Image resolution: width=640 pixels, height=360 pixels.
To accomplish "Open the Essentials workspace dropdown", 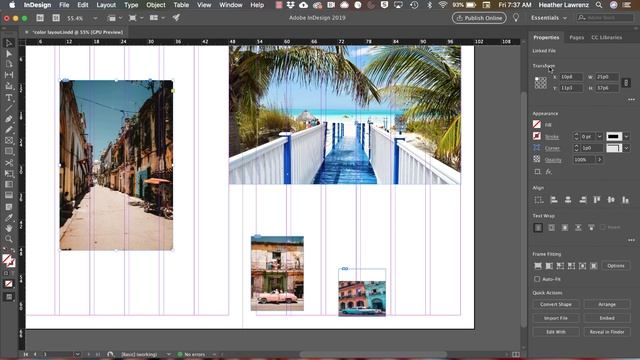I will tap(549, 18).
